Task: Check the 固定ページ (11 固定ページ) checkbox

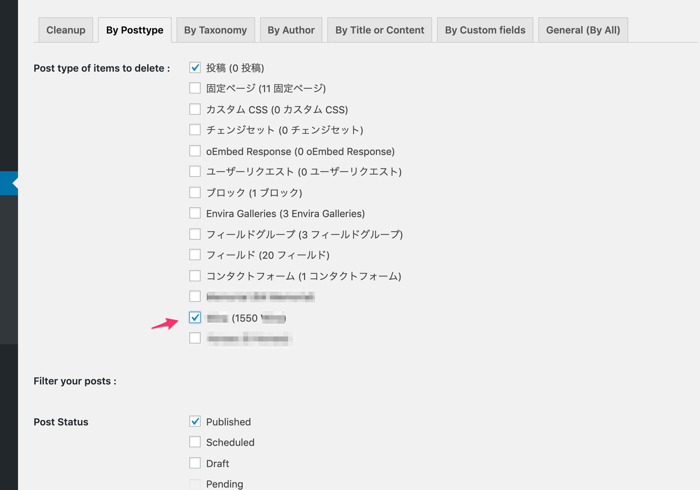Action: pyautogui.click(x=195, y=88)
